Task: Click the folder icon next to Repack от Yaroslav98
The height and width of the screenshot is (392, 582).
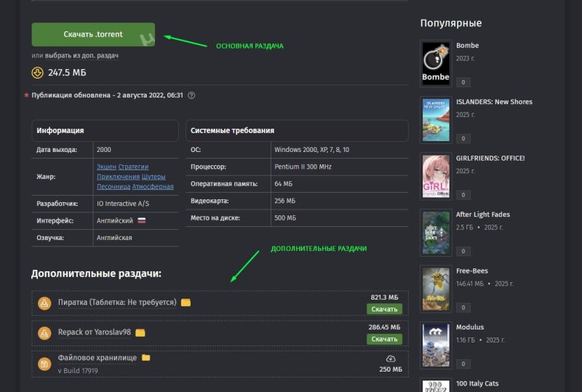Action: [x=140, y=332]
